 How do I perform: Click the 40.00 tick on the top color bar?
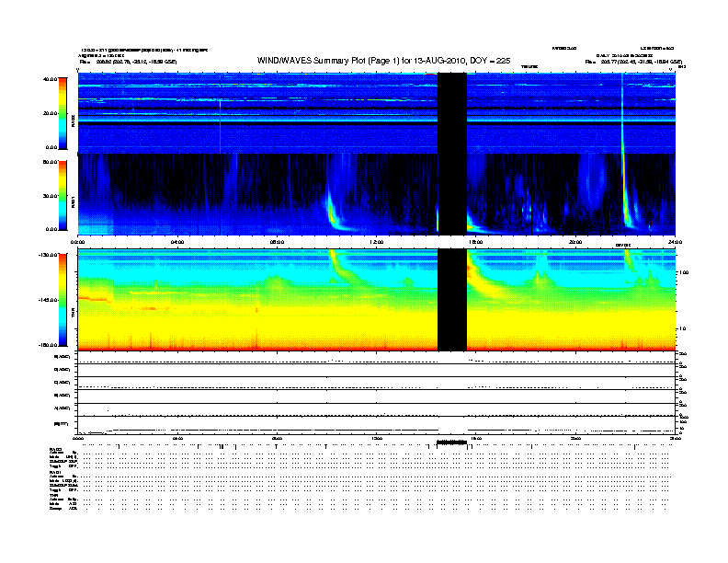click(x=50, y=79)
